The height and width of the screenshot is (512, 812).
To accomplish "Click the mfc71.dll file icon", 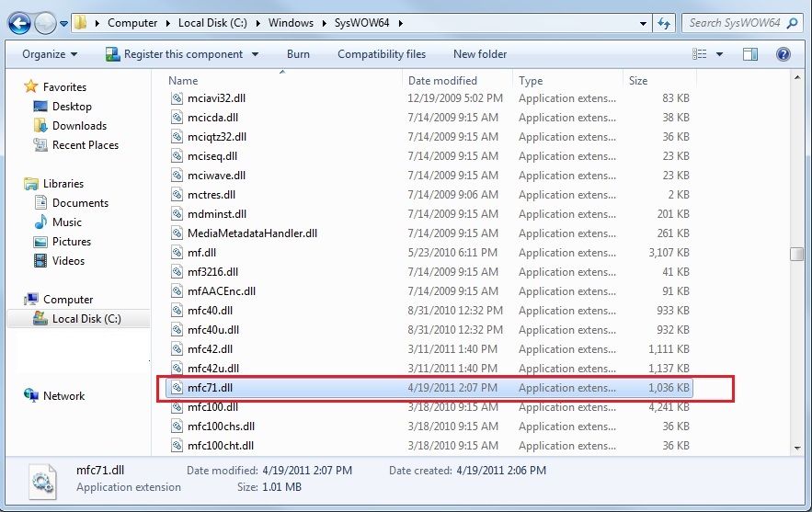I will [x=177, y=388].
